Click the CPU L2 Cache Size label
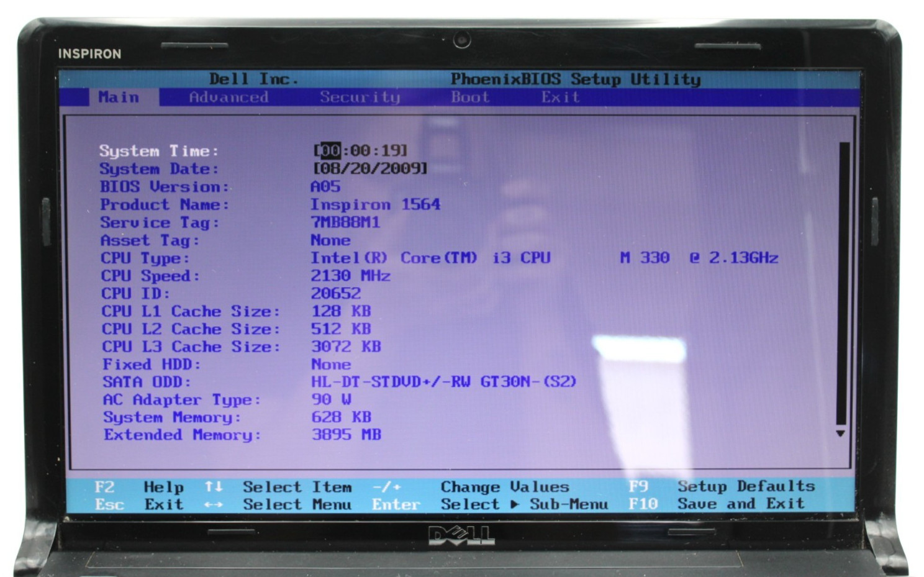 [x=190, y=329]
